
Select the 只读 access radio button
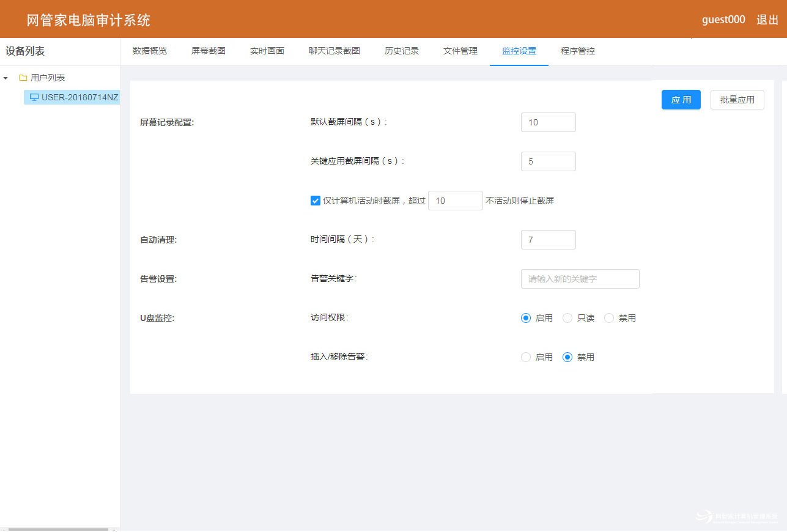click(x=567, y=318)
